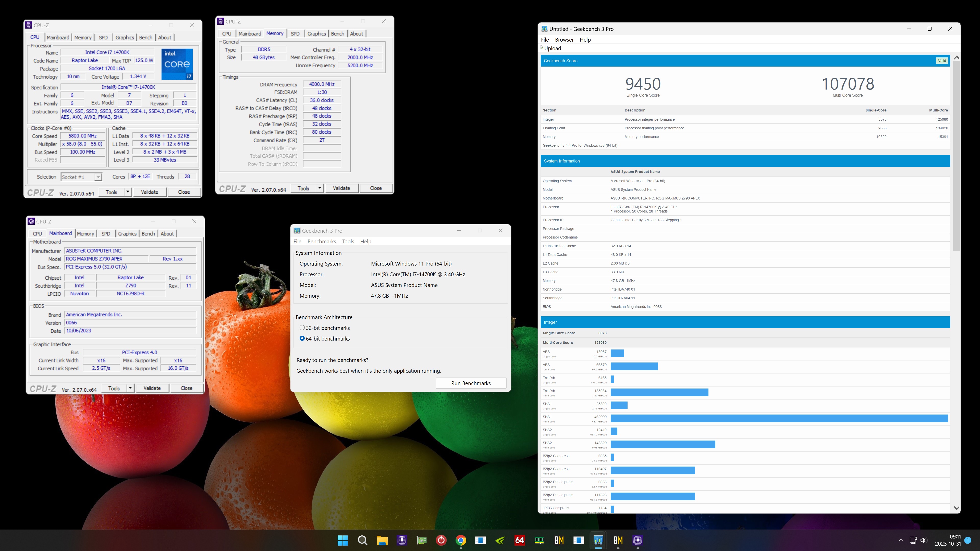Screen dimensions: 980x551
Task: Open the network status tray icon
Action: [x=913, y=540]
